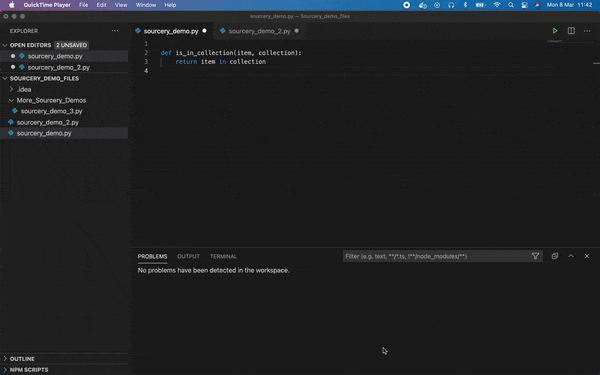Open sourcery_demo_2.py in file tree
600x375 pixels.
(x=47, y=122)
